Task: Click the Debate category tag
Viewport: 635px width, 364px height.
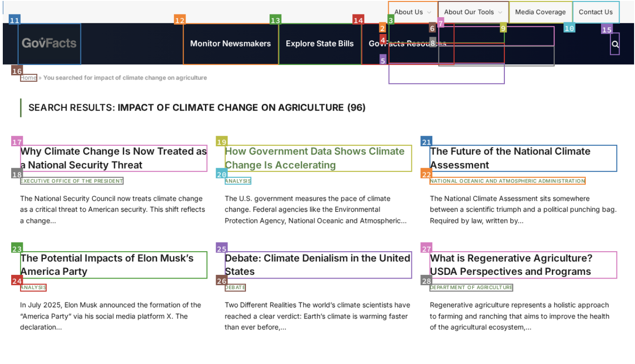Action: pyautogui.click(x=235, y=287)
